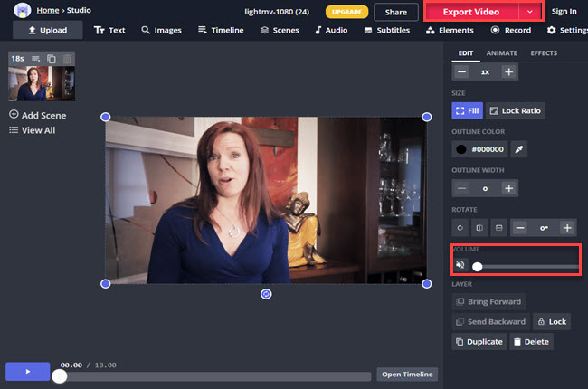Screen dimensions: 588x389
Task: Click Sign In
Action: (x=564, y=11)
